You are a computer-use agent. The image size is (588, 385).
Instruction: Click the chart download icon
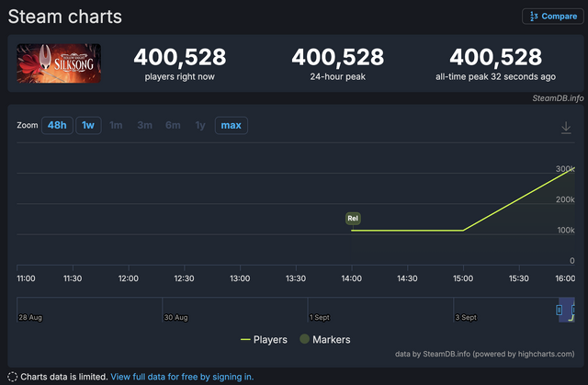tap(566, 128)
